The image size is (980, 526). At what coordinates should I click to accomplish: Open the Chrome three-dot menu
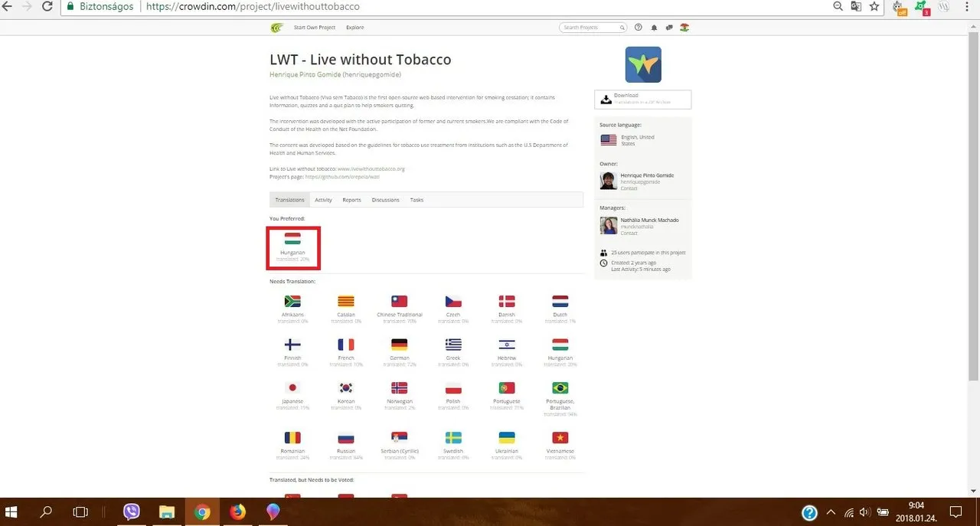pyautogui.click(x=967, y=7)
